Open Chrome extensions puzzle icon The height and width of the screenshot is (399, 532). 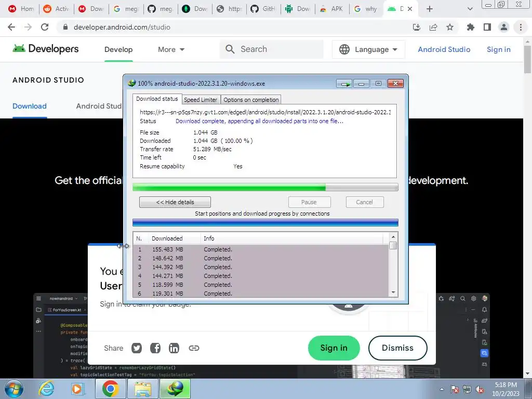(470, 27)
